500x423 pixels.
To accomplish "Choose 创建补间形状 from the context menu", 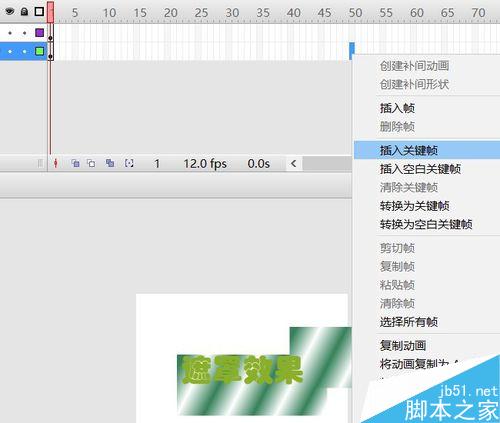I will 414,84.
